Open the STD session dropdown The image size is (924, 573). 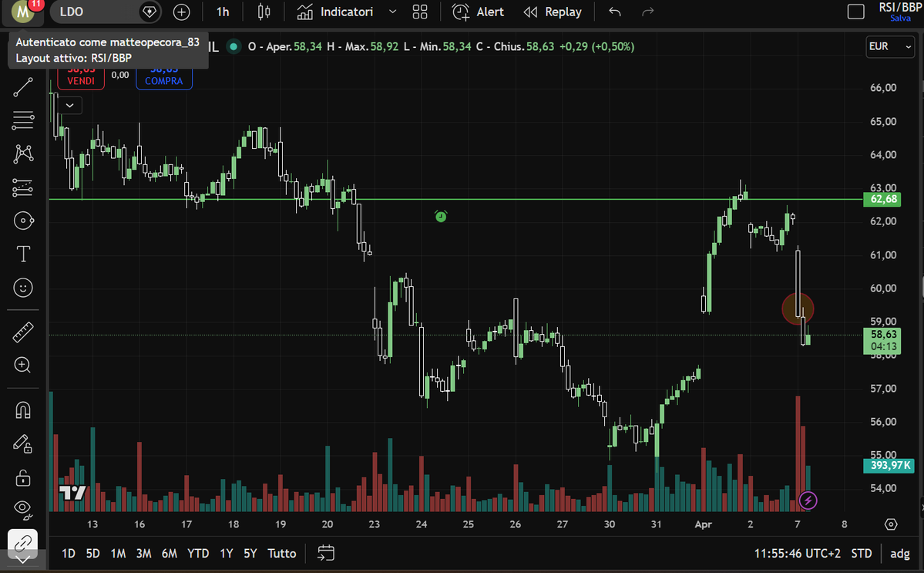[862, 554]
